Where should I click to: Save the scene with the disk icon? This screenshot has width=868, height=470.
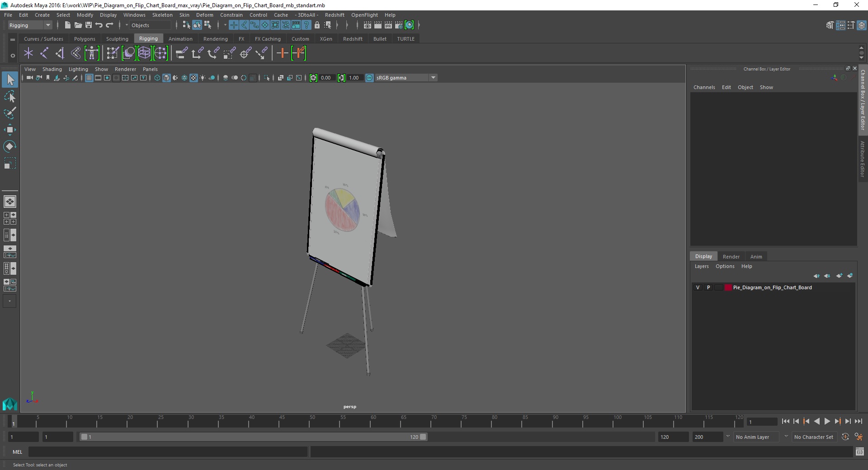click(x=89, y=25)
